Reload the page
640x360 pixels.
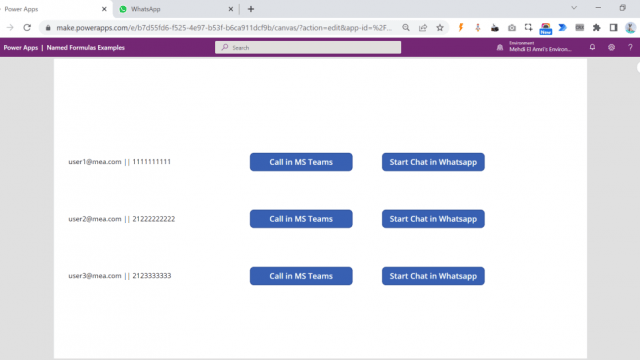[x=27, y=28]
